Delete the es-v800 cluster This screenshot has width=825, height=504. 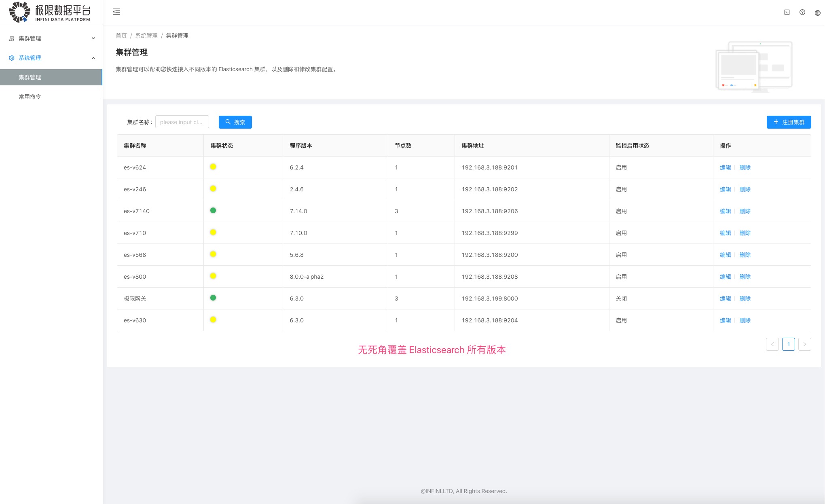pyautogui.click(x=745, y=277)
